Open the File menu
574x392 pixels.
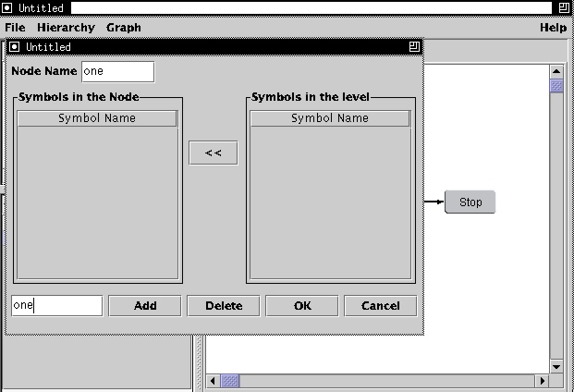pos(15,28)
